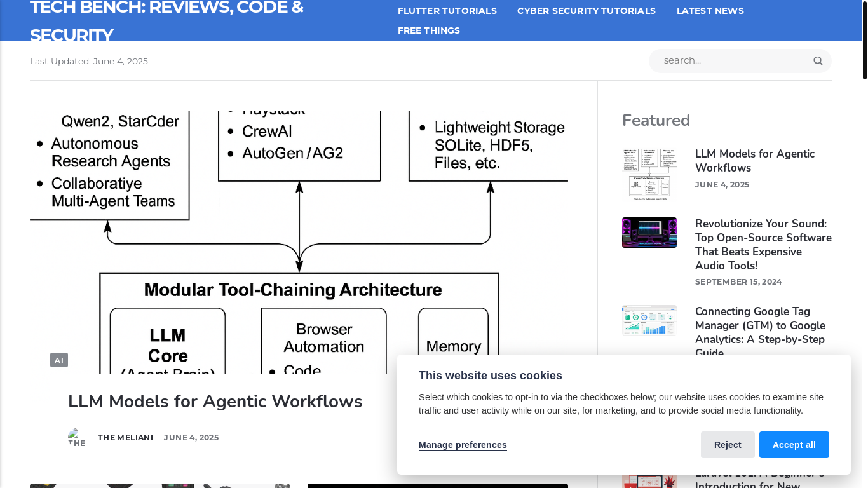
Task: Open Free Things menu item
Action: [429, 30]
